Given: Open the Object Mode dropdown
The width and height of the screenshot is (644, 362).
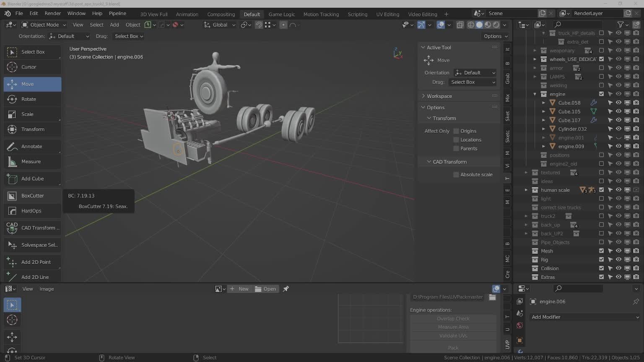Looking at the screenshot, I should [x=44, y=25].
